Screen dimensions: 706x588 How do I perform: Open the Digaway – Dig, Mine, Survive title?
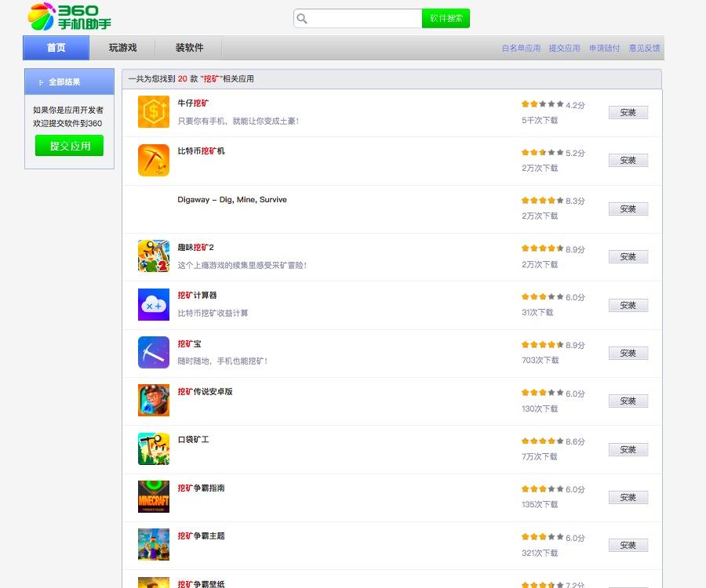tap(232, 199)
